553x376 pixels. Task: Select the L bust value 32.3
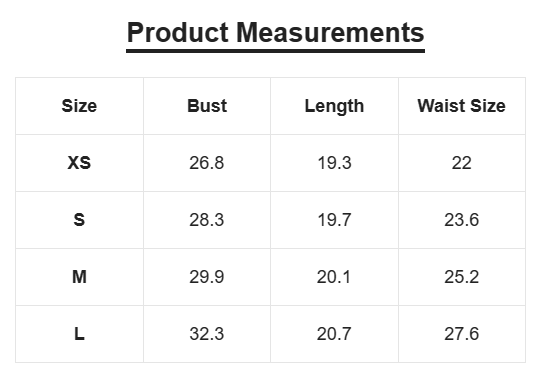pyautogui.click(x=207, y=334)
